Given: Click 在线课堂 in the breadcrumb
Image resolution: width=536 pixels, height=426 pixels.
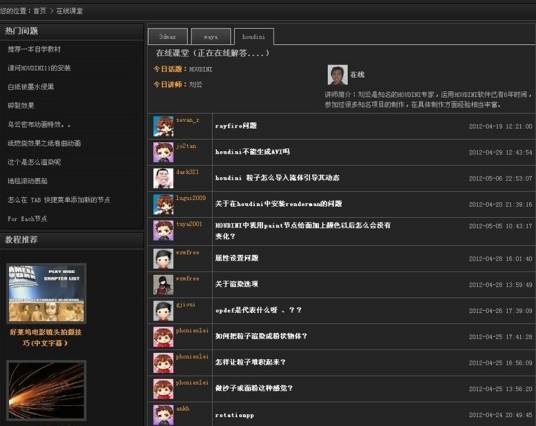Looking at the screenshot, I should pyautogui.click(x=70, y=11).
